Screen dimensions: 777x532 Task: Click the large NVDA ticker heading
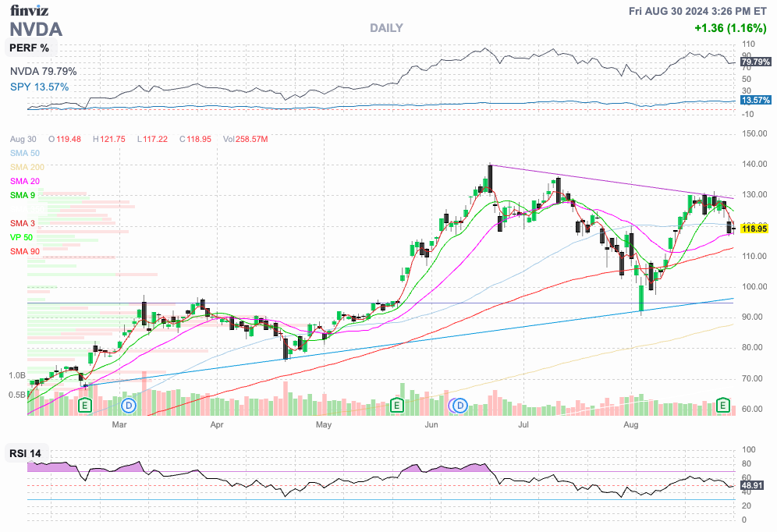(36, 30)
